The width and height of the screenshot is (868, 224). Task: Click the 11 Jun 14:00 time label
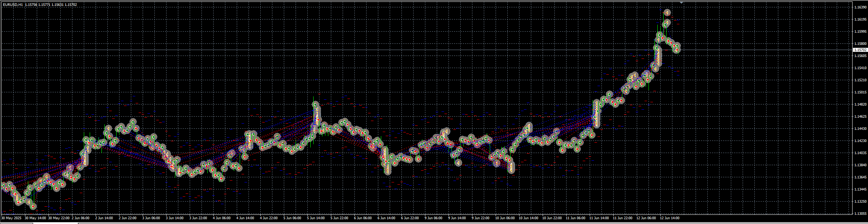tap(599, 218)
